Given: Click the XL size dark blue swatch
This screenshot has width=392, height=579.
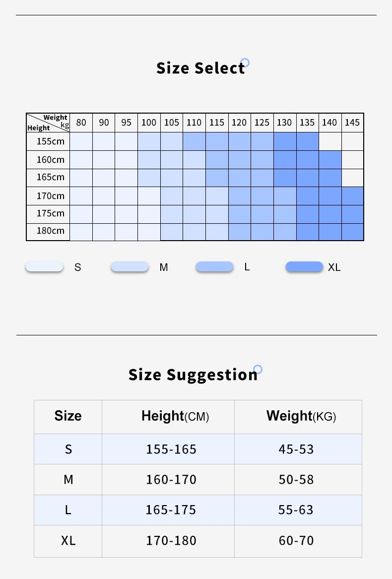Looking at the screenshot, I should coord(305,266).
